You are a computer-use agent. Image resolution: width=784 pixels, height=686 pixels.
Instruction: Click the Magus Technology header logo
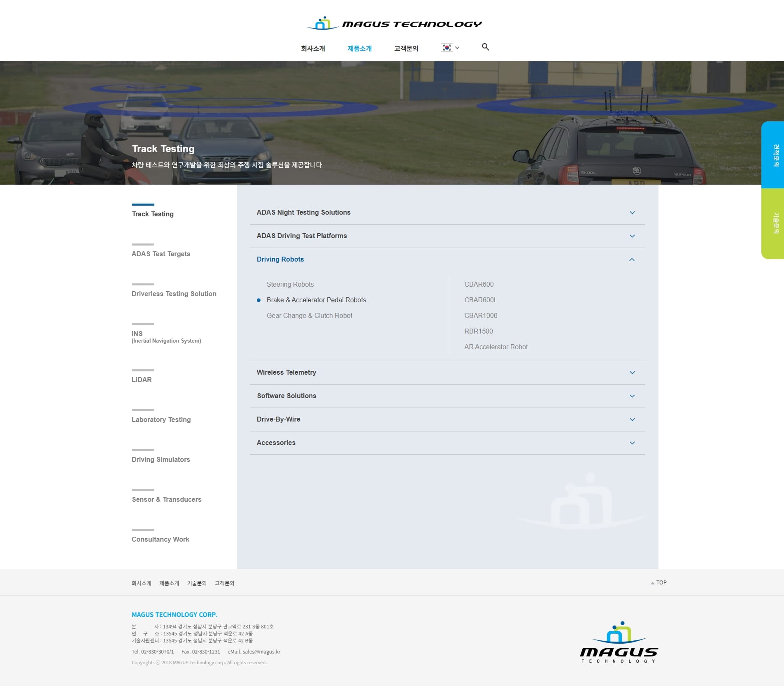tap(393, 24)
